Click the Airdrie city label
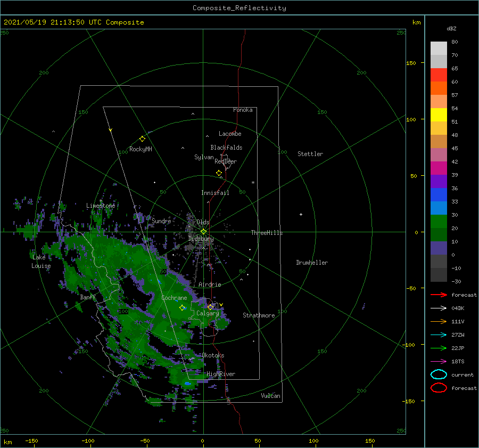The image size is (479, 448). [x=210, y=284]
